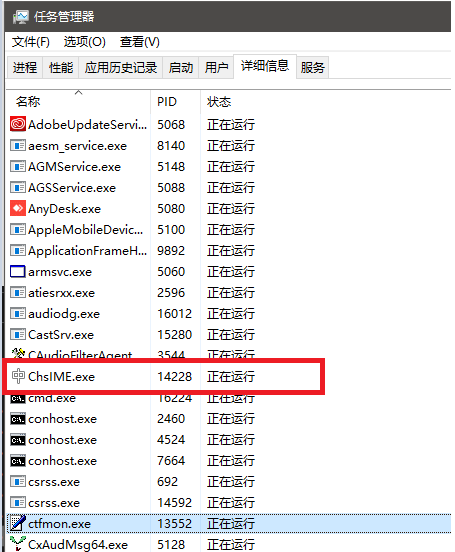Screen dimensions: 455x552
Task: Click the AdobeUpdateService process icon
Action: point(18,124)
